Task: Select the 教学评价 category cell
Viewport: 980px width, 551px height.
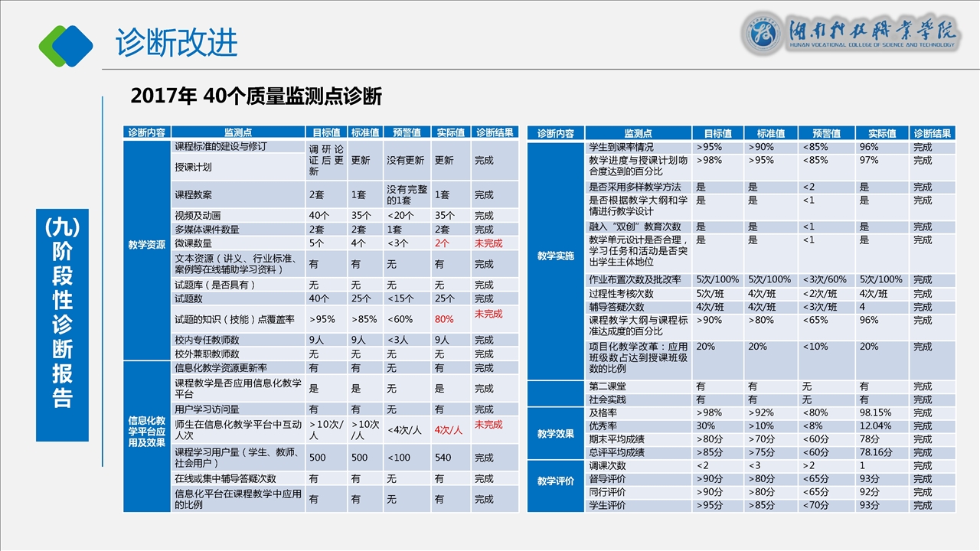Action: click(x=555, y=481)
